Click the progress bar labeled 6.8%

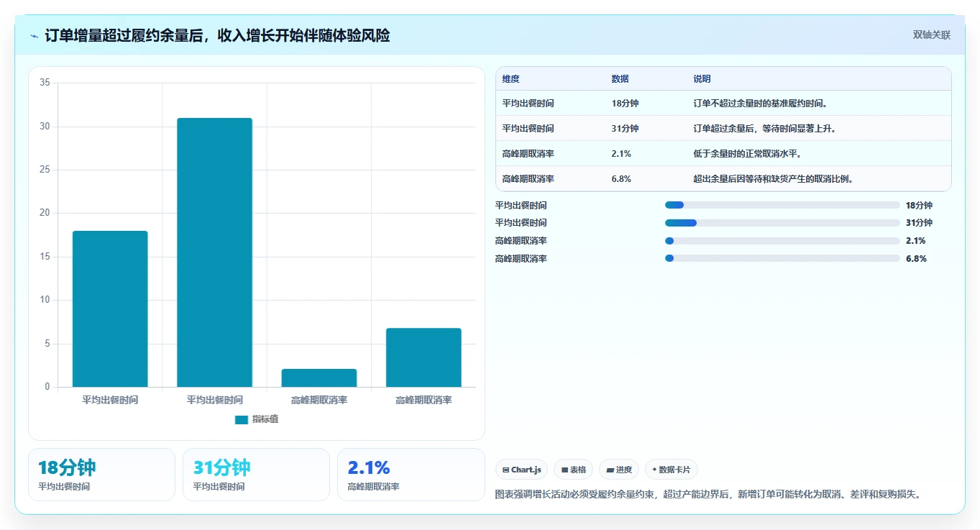[782, 258]
